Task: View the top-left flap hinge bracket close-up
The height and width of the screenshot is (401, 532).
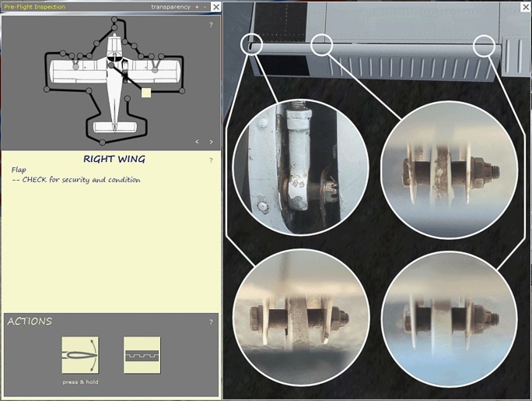Action: pos(289,167)
